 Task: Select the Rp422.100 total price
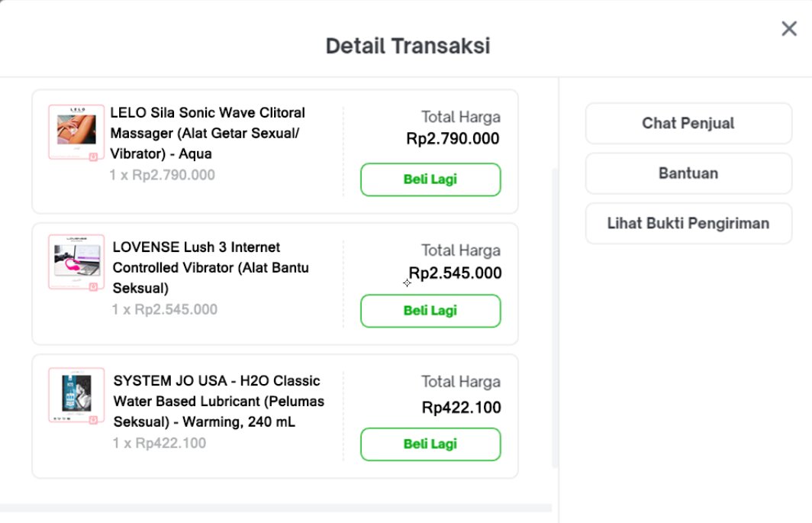click(x=461, y=408)
